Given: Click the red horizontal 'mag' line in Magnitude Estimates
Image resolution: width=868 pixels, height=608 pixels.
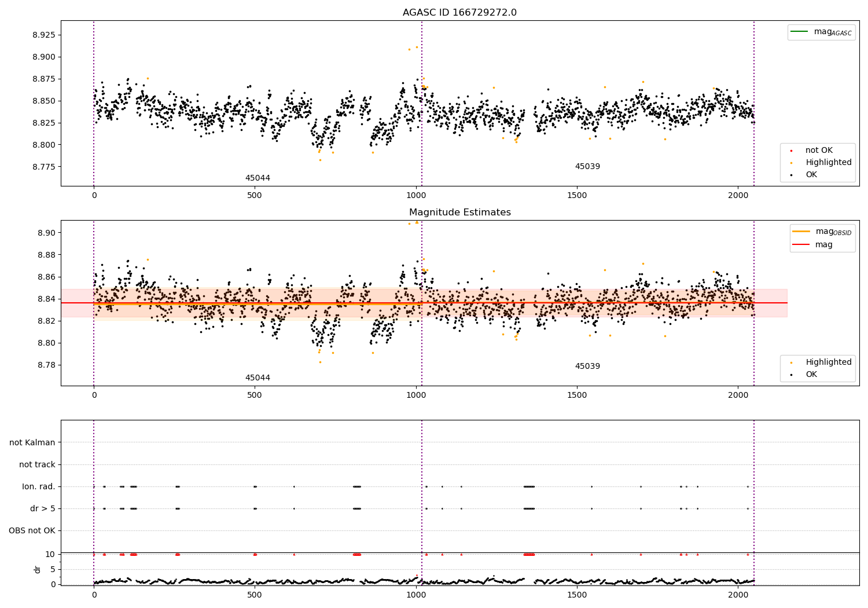Looking at the screenshot, I should 424,303.
